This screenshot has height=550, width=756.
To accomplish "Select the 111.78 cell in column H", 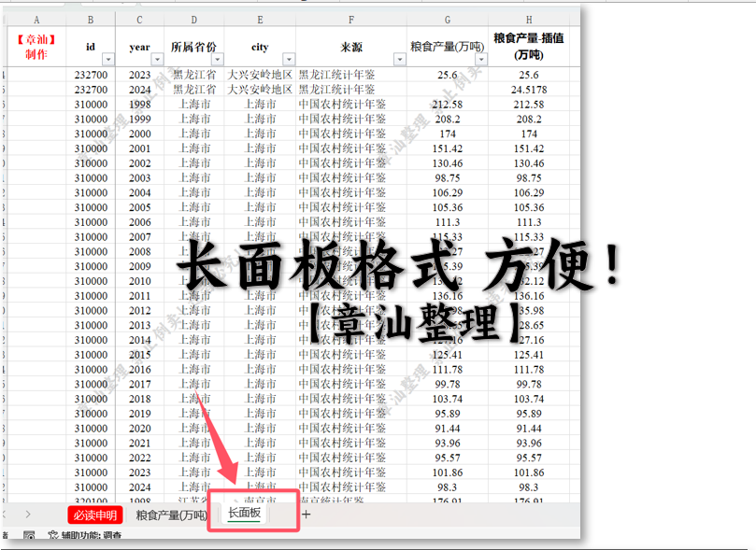I will (529, 370).
